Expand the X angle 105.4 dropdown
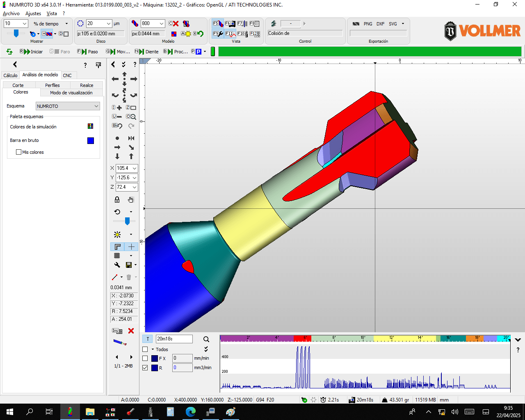The image size is (525, 420). pos(135,168)
